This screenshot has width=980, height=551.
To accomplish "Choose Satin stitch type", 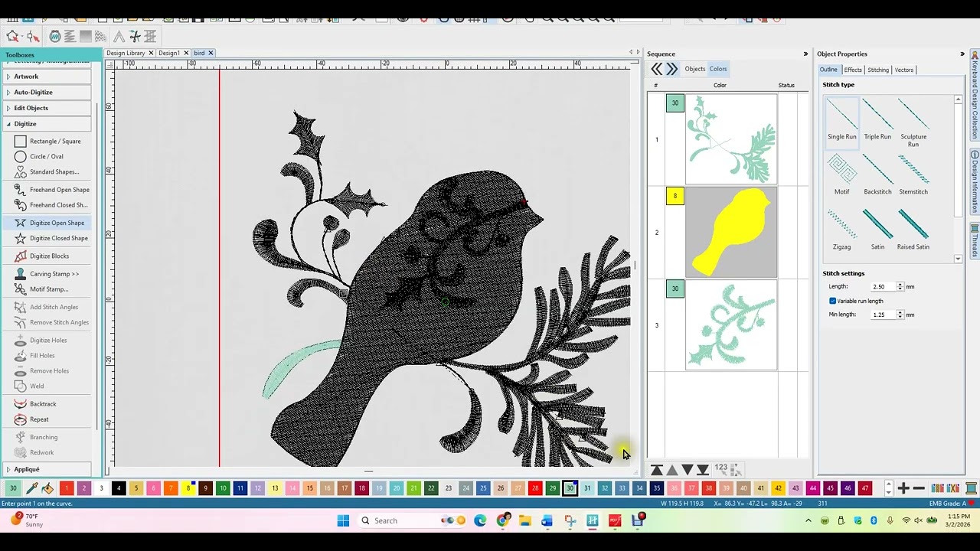I will coord(877,230).
